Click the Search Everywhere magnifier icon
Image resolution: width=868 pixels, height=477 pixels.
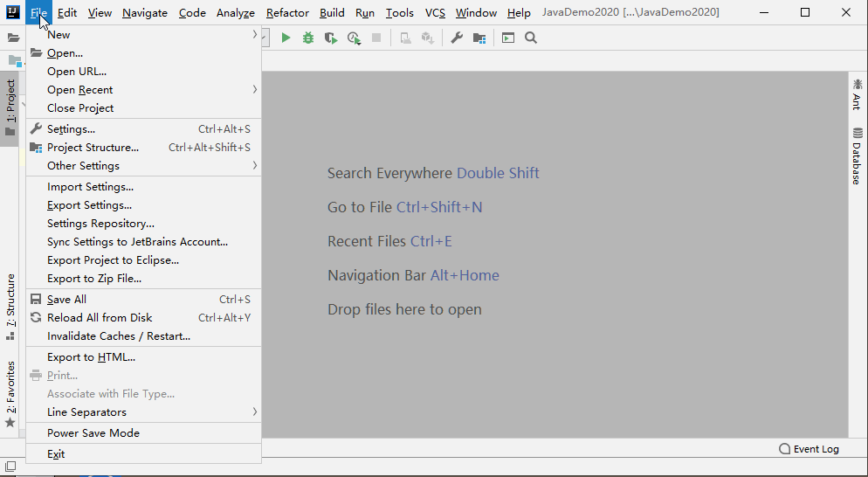tap(531, 38)
